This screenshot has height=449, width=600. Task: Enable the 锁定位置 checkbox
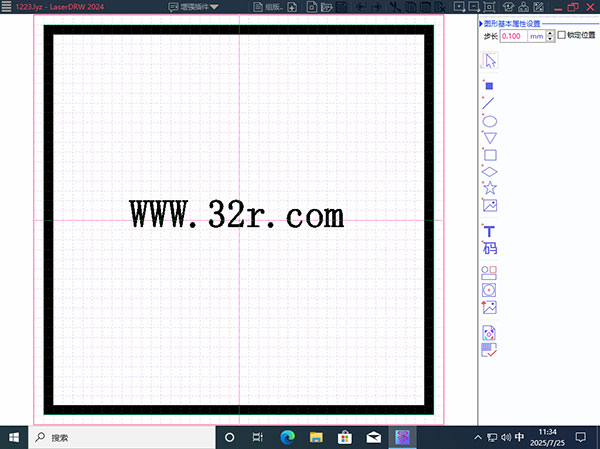point(561,36)
